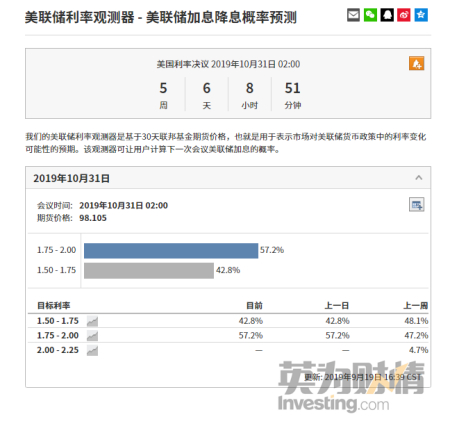Screen dimensions: 450x426
Task: Open chart icon for 1.50 - 1.75 rate
Action: pyautogui.click(x=92, y=321)
